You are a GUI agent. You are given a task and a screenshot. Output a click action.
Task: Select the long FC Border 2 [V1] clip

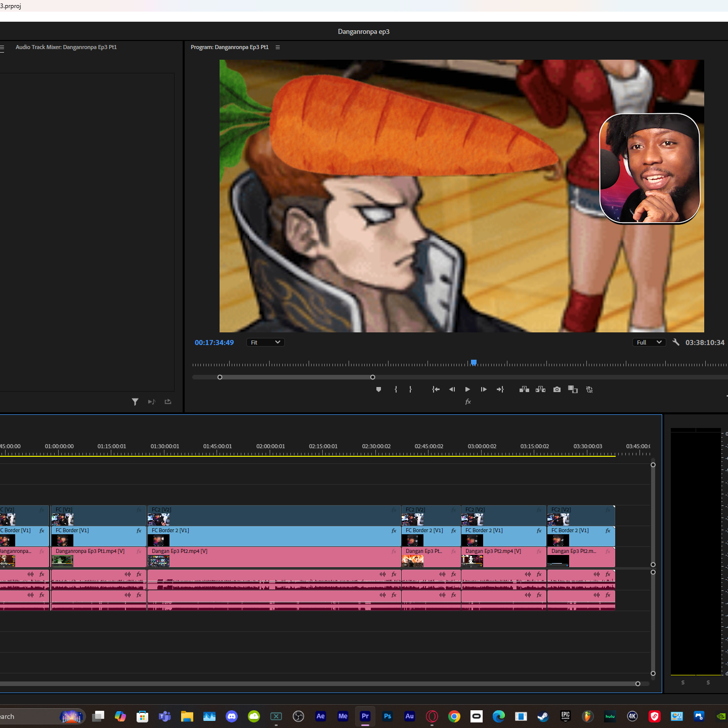click(x=274, y=536)
